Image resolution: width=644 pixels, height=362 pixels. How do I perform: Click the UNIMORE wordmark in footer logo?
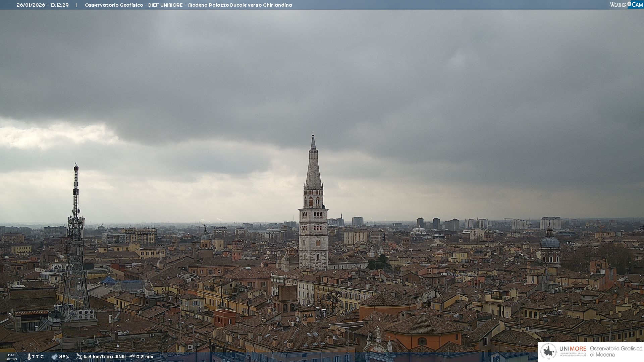pos(573,349)
